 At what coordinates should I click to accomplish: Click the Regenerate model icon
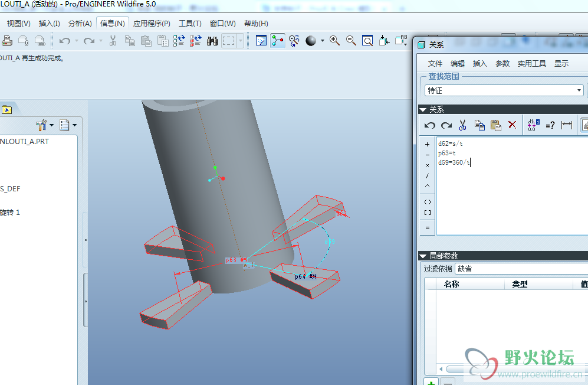click(179, 41)
